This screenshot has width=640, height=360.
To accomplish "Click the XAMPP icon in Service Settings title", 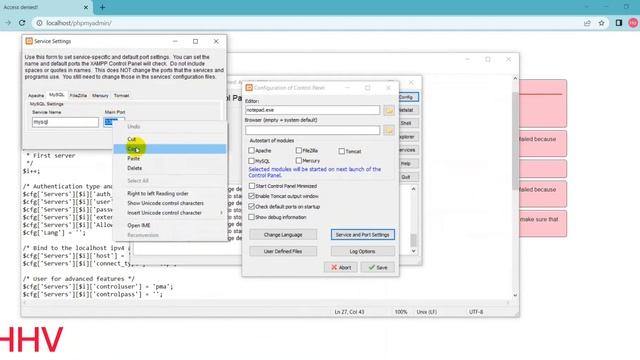I will (x=29, y=41).
